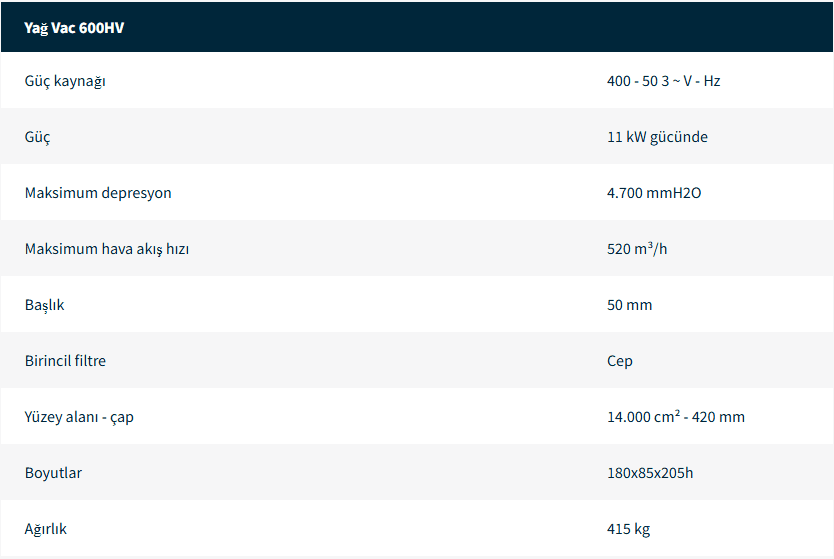
Task: Select the Güç row label
Action: 37,137
